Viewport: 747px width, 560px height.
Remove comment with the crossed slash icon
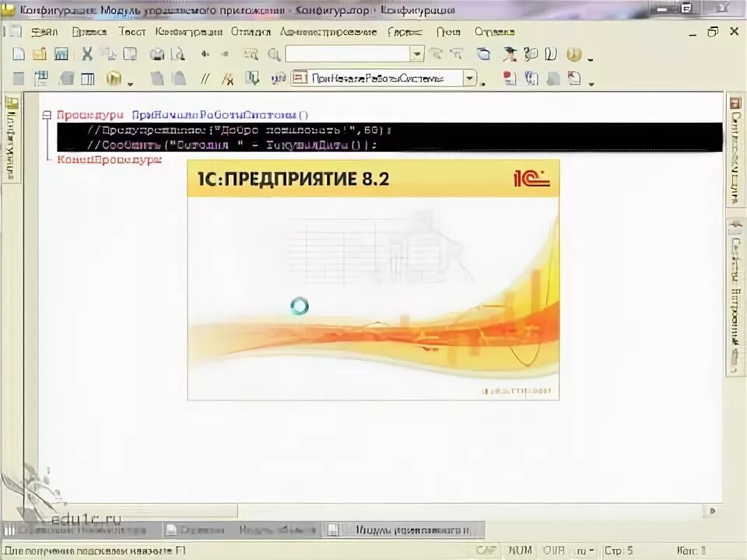[x=228, y=79]
